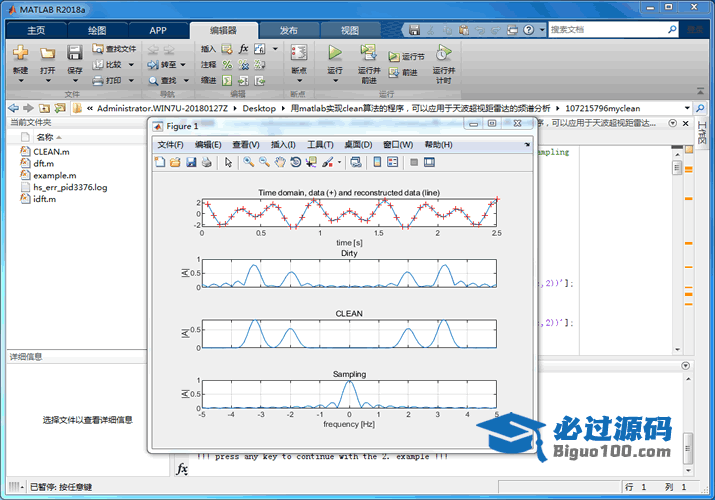Select example.m in the current folder
The image size is (715, 500).
(x=55, y=175)
